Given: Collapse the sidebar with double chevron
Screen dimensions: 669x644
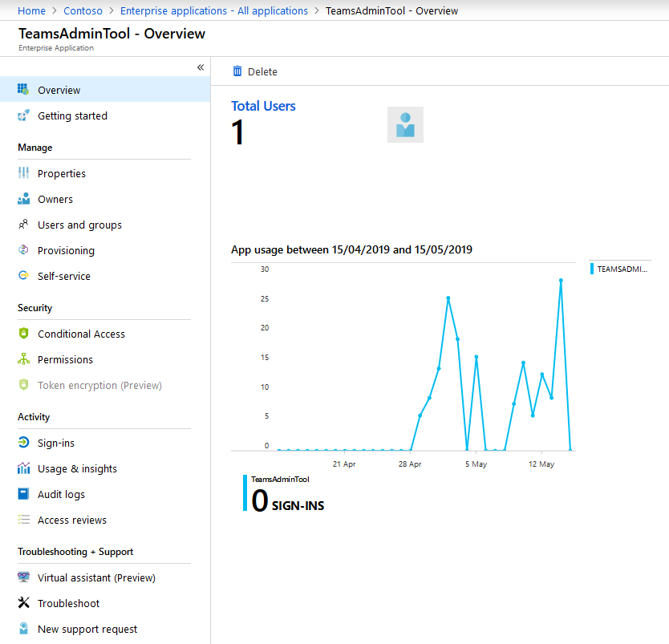Looking at the screenshot, I should (x=201, y=67).
